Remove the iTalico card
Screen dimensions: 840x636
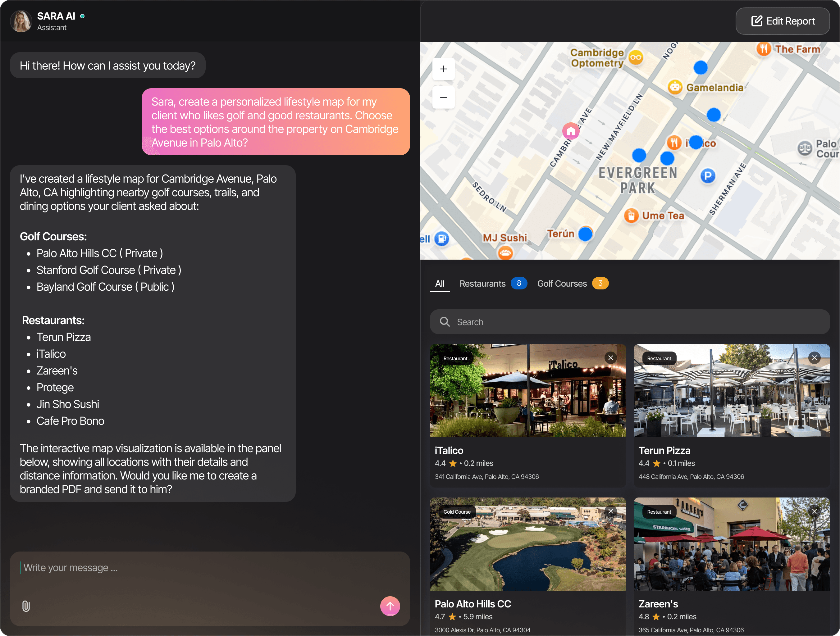click(610, 358)
